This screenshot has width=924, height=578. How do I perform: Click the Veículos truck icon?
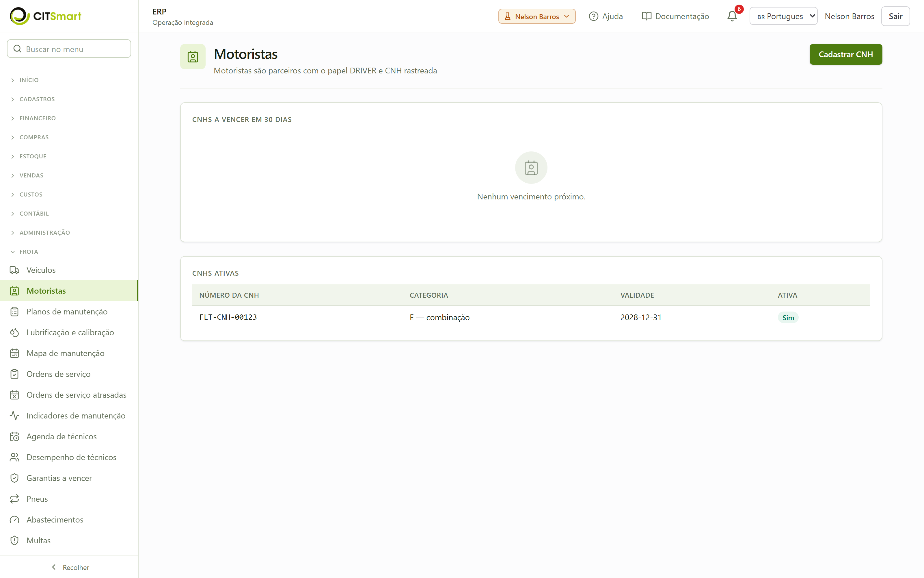point(14,270)
